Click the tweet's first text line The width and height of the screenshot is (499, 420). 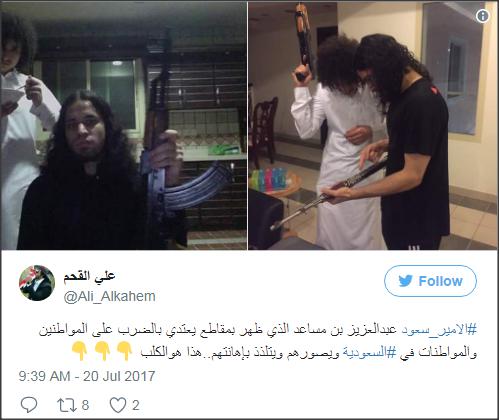pyautogui.click(x=258, y=329)
